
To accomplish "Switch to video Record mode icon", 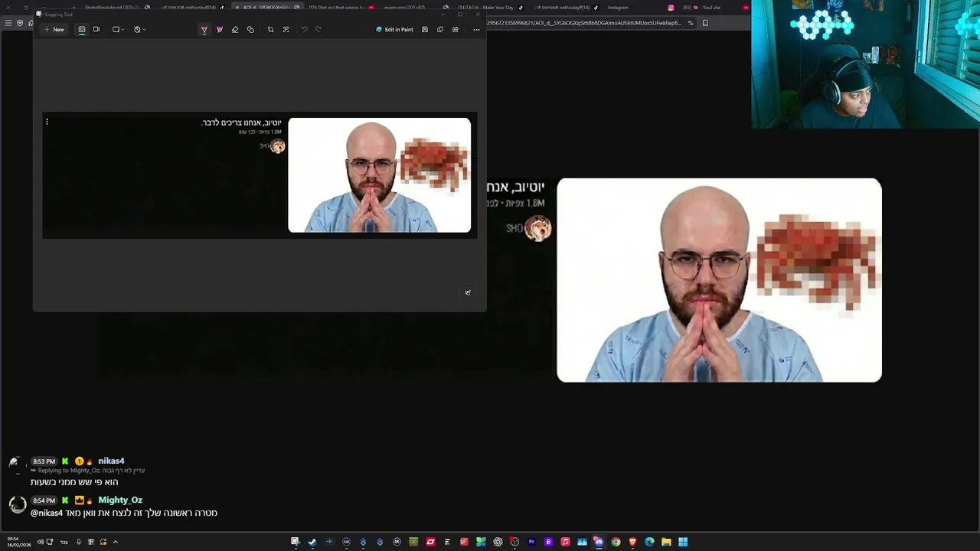I will click(x=96, y=29).
